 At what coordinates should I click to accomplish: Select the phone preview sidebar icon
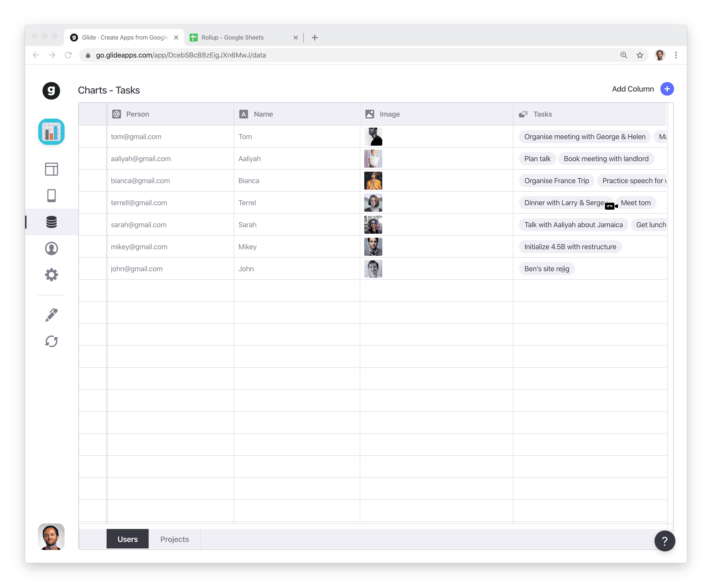click(x=51, y=195)
